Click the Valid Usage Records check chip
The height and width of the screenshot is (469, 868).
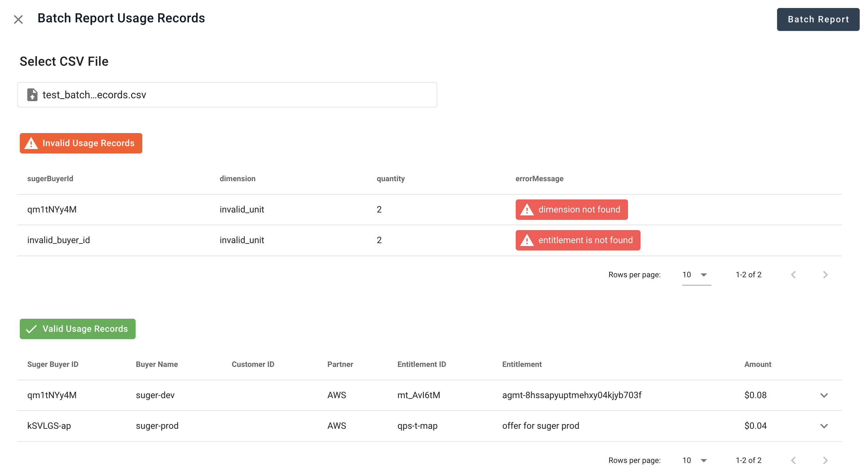click(x=78, y=329)
